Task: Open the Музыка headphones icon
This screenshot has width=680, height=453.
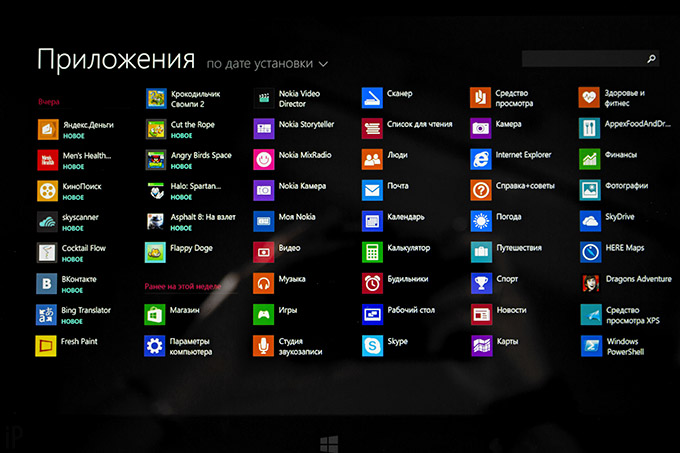Action: tap(264, 284)
